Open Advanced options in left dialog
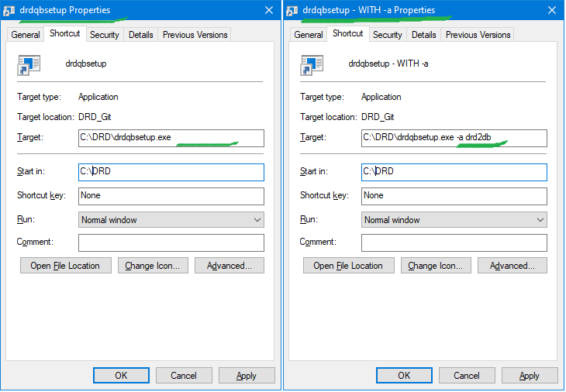 (229, 266)
